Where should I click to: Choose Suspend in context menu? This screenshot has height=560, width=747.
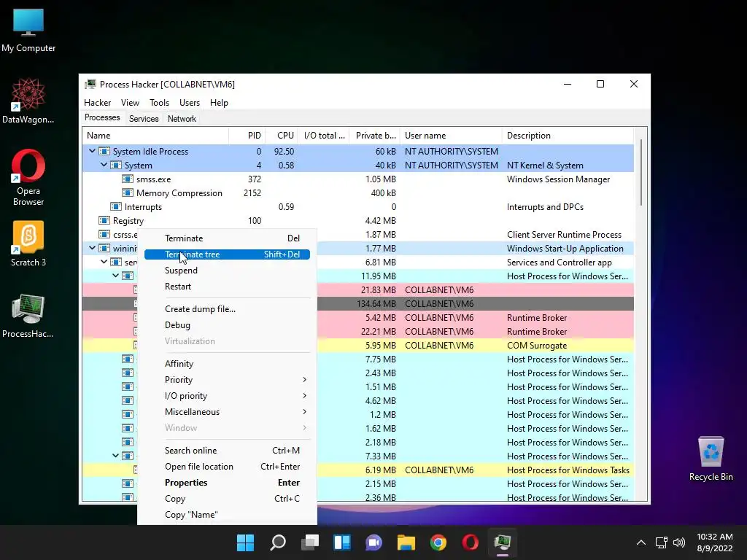click(x=228, y=271)
